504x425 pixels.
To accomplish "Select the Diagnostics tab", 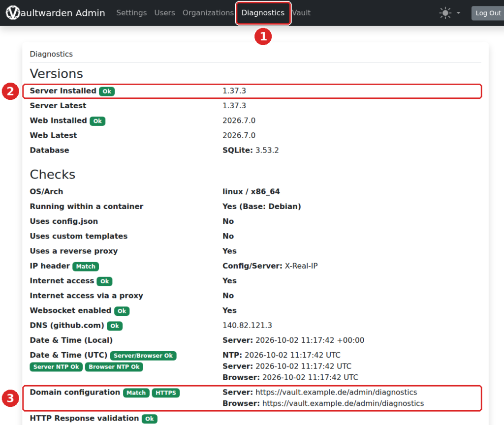I will coord(263,13).
